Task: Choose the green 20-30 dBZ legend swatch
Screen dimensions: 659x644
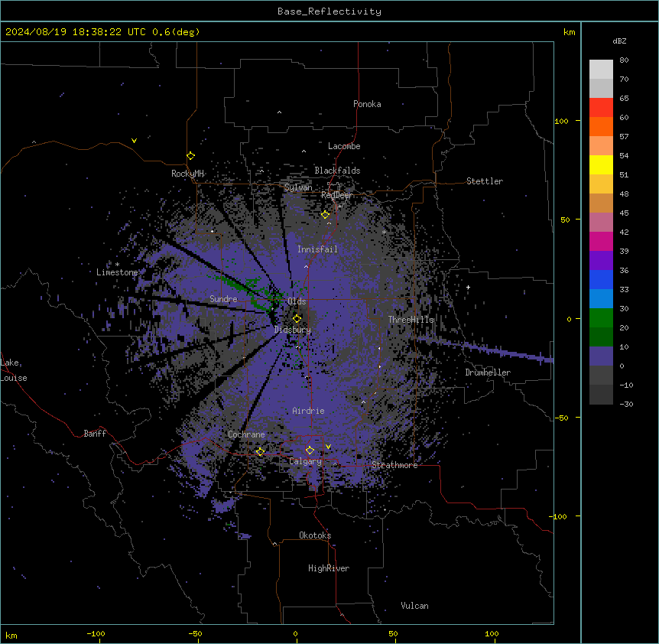Action: (x=601, y=318)
